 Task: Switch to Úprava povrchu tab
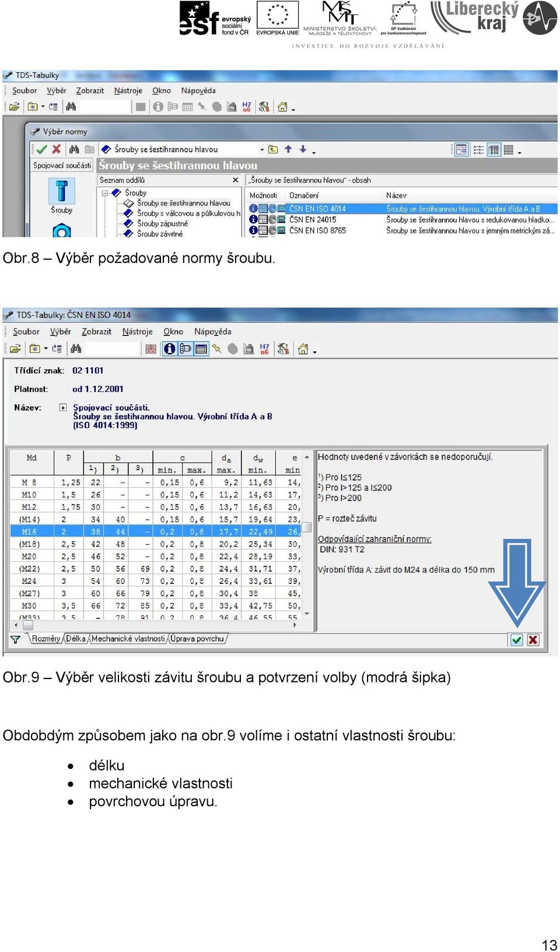197,639
